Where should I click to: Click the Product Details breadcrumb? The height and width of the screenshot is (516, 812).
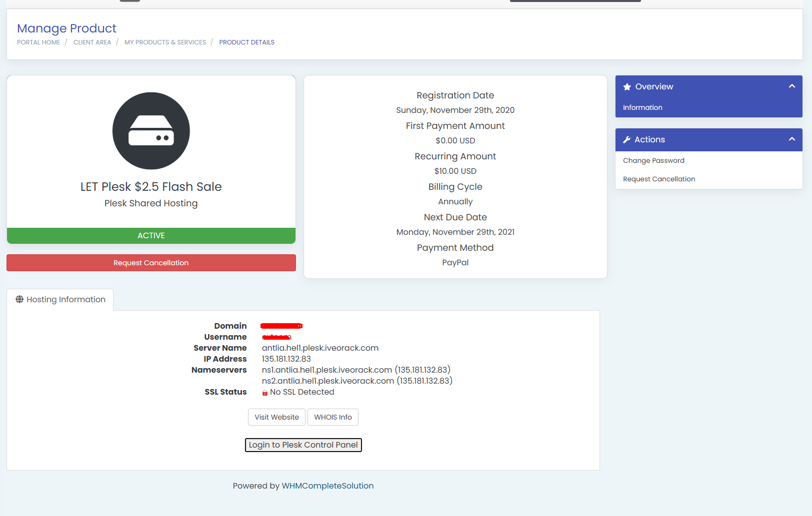tap(247, 42)
